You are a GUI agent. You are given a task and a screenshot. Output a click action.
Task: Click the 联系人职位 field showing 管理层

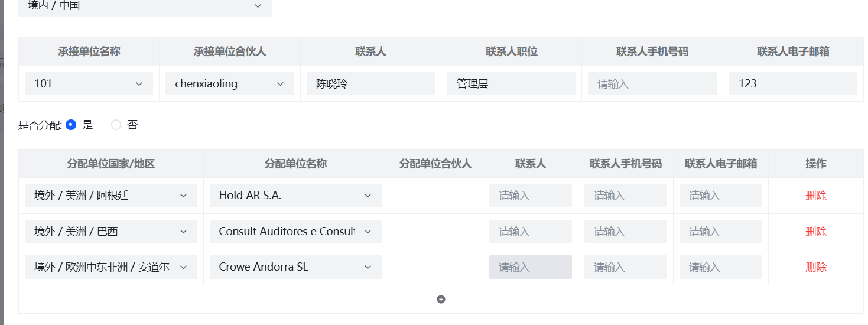511,84
